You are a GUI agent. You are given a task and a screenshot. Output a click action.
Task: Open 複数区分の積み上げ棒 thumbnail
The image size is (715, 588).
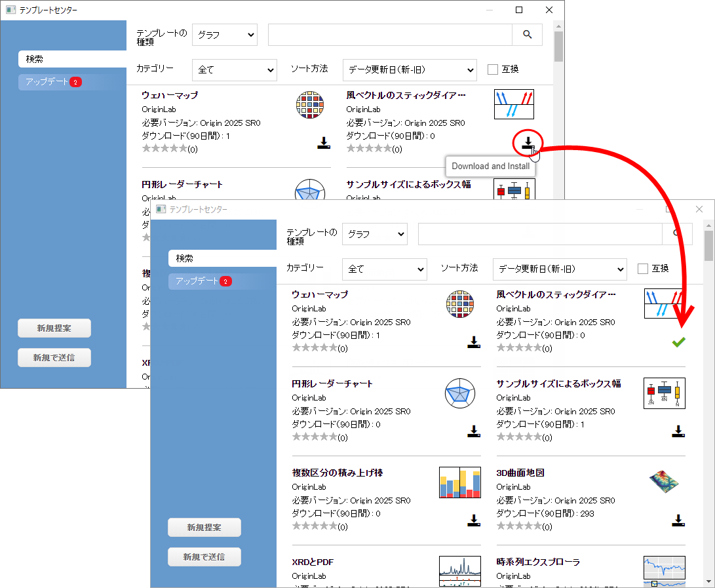coord(459,482)
